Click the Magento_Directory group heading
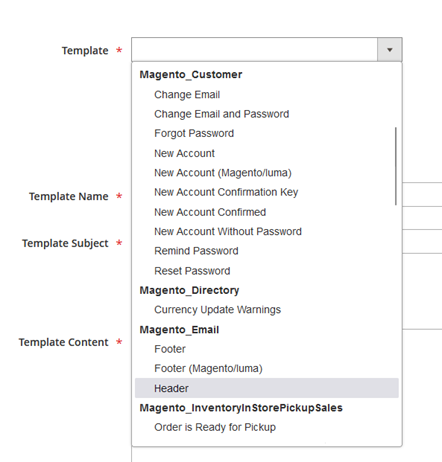This screenshot has width=442, height=462. pyautogui.click(x=189, y=290)
